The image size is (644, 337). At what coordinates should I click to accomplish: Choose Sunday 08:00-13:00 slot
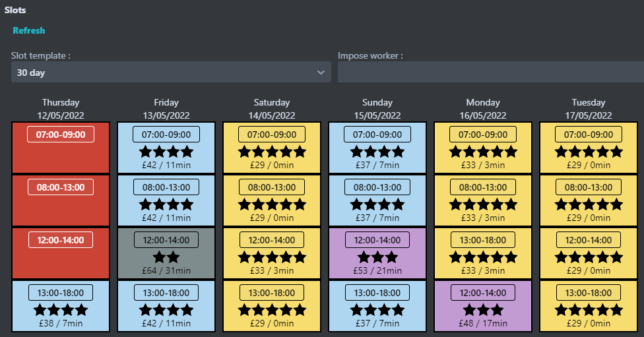coord(377,200)
